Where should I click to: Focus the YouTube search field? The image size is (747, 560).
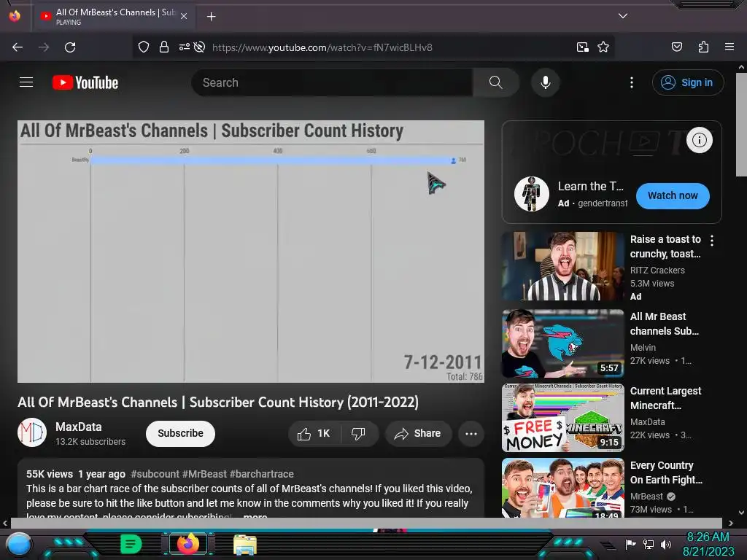click(332, 82)
